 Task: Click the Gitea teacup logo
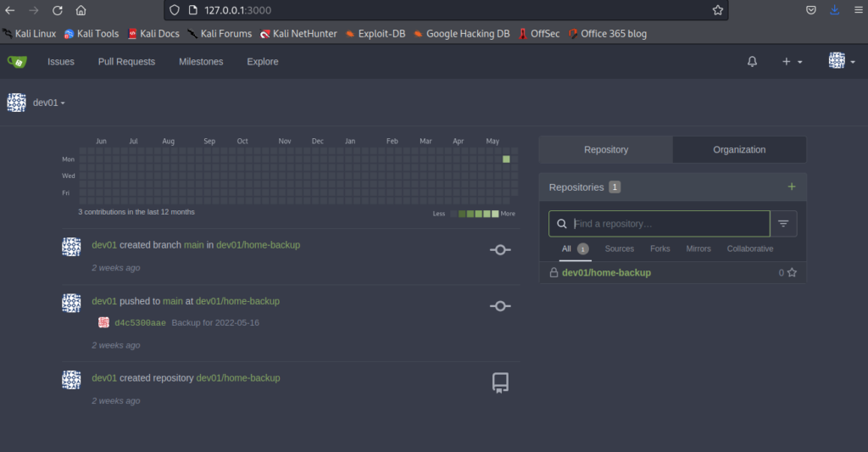point(17,62)
